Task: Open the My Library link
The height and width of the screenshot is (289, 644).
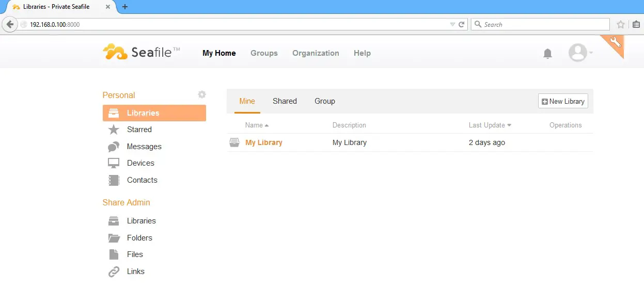Action: (264, 142)
